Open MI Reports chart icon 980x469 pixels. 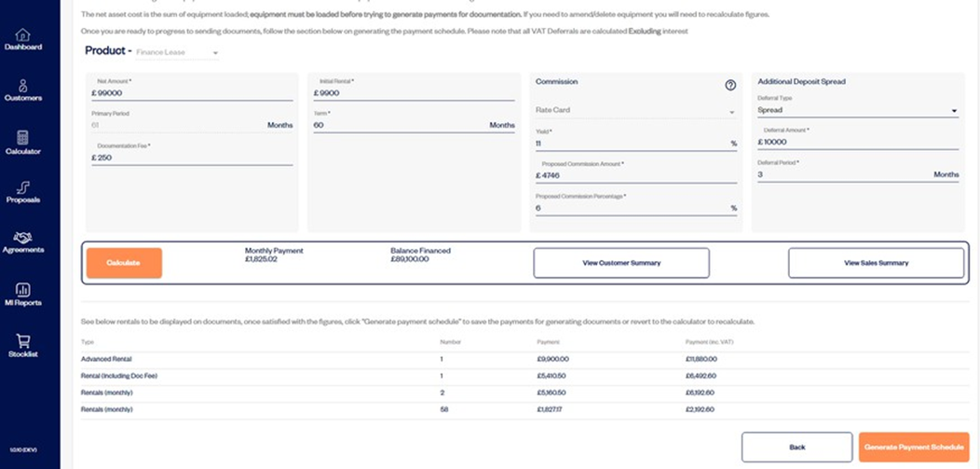pos(22,290)
